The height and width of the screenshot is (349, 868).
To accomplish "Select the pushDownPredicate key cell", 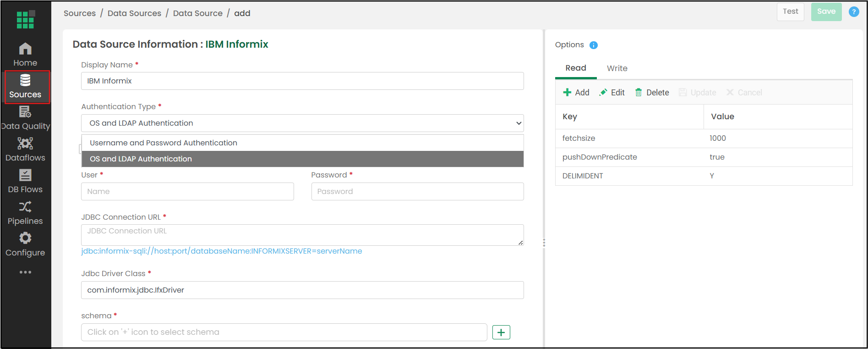I will (629, 157).
